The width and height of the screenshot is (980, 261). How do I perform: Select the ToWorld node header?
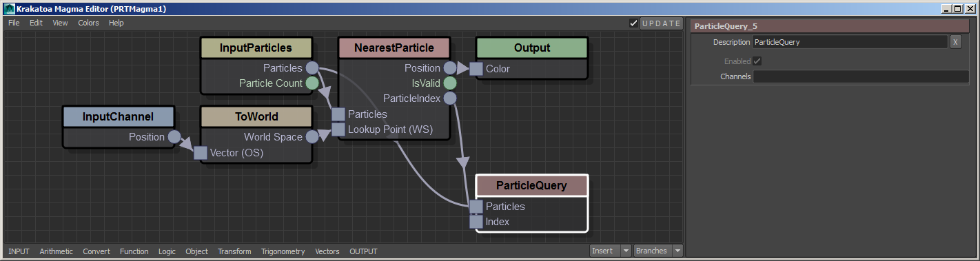256,117
